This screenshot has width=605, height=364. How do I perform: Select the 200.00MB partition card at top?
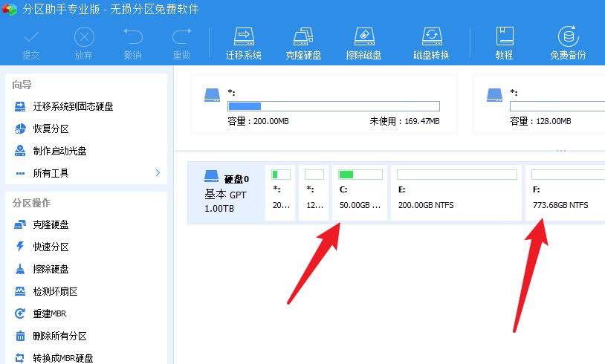[x=324, y=104]
